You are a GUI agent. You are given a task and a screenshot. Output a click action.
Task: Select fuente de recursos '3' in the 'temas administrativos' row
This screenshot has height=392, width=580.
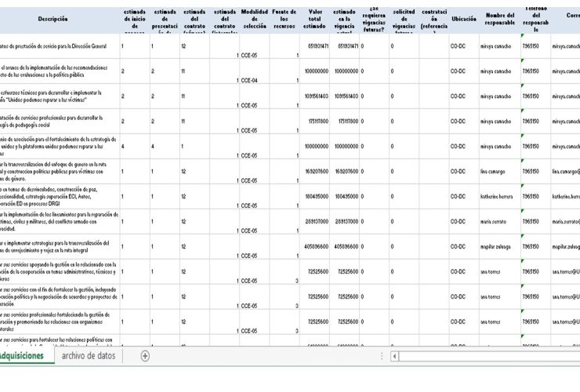point(285,272)
